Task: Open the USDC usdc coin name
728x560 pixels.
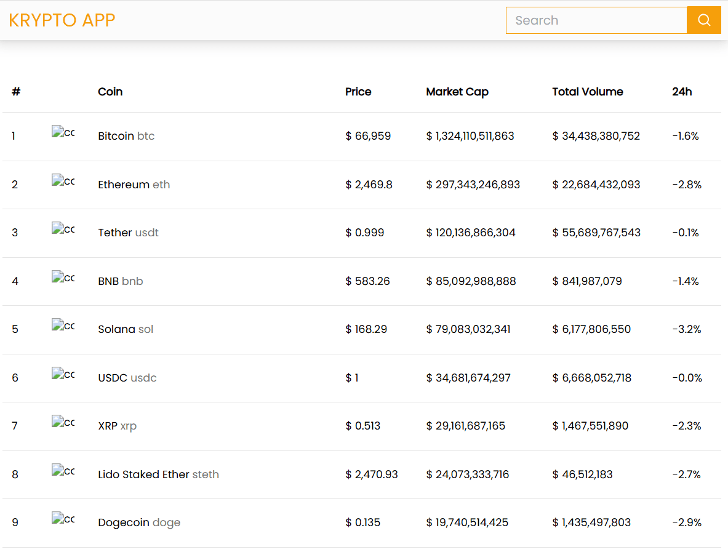Action: tap(127, 377)
